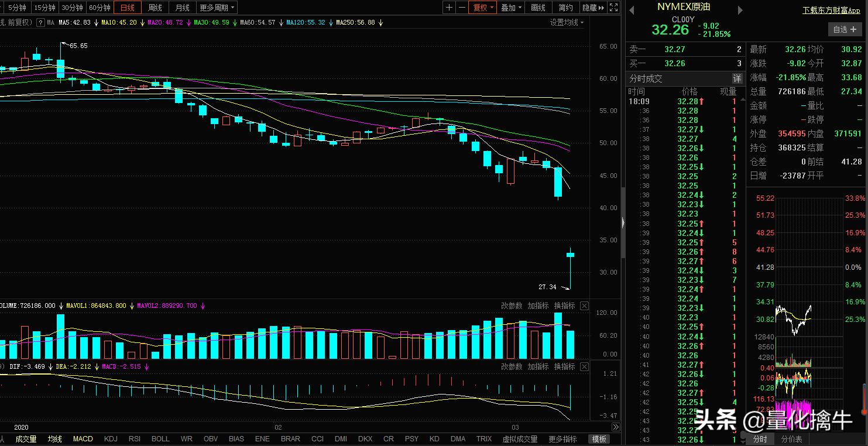Toggle the 画线 drawing tools
The width and height of the screenshot is (868, 446).
point(538,8)
